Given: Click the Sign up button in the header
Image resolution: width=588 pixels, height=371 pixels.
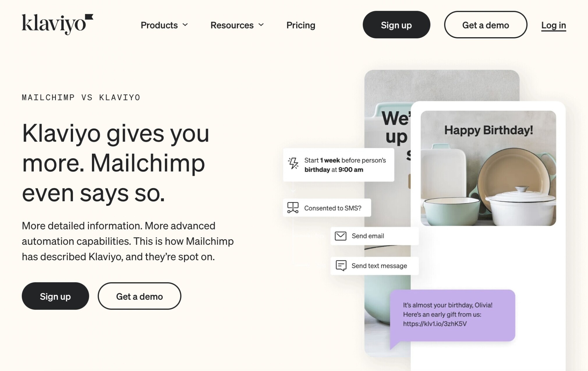Looking at the screenshot, I should 396,25.
